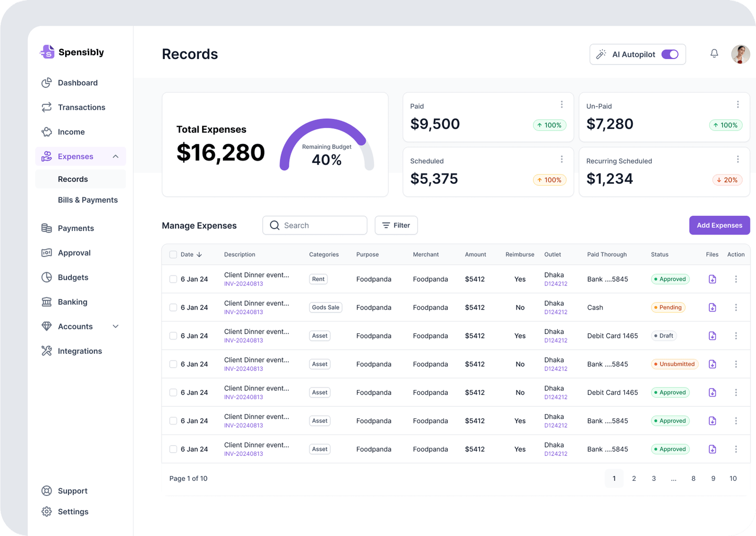Click the Transactions arrows icon in sidebar
756x536 pixels.
tap(46, 107)
